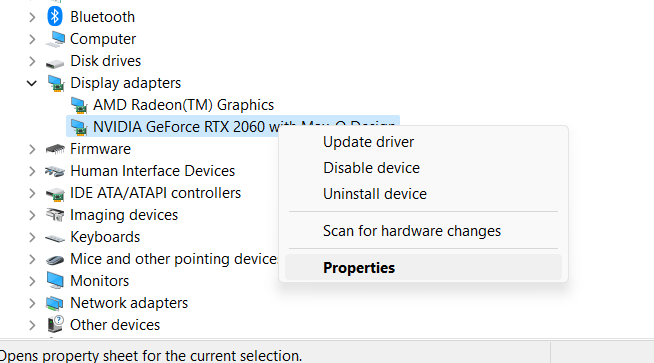Screen dimensions: 654x363
Task: Click the Bluetooth category icon
Action: click(55, 17)
